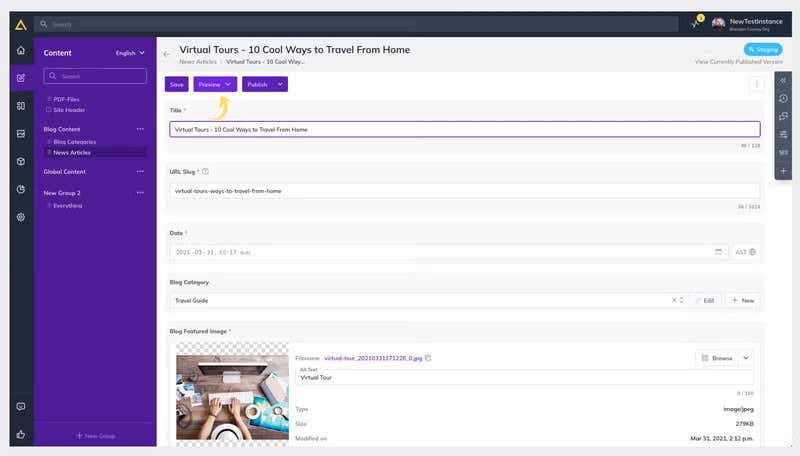
Task: Click the Save button
Action: coord(176,84)
